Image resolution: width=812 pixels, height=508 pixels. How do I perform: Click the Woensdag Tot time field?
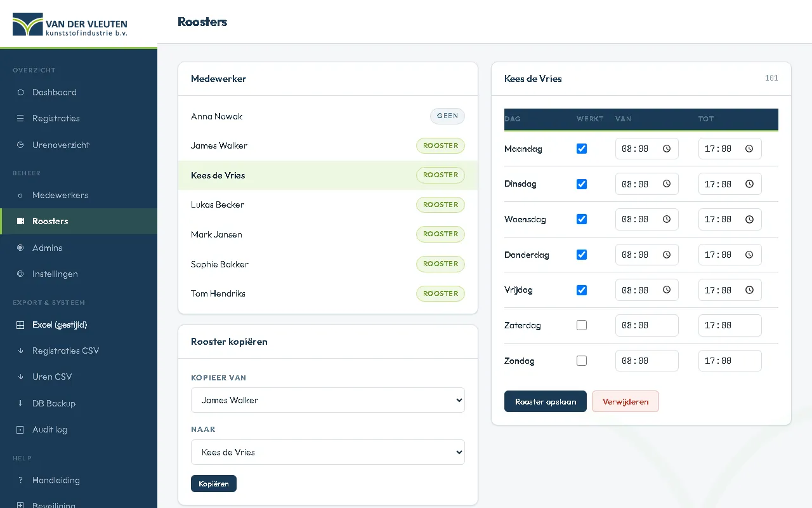coord(730,219)
